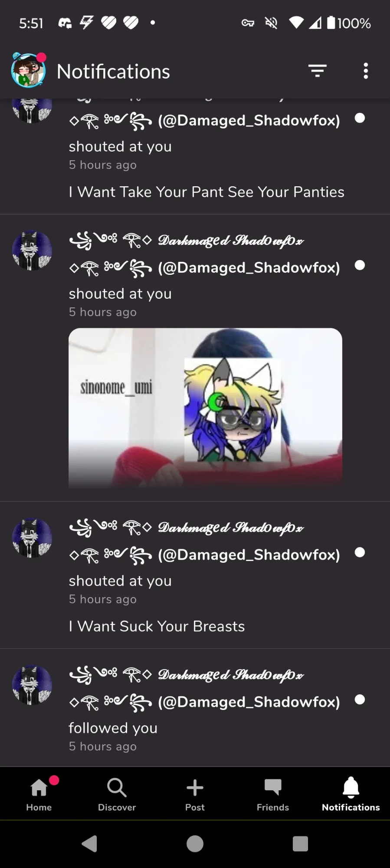This screenshot has width=390, height=868.
Task: Go to the Home tab
Action: (39, 794)
